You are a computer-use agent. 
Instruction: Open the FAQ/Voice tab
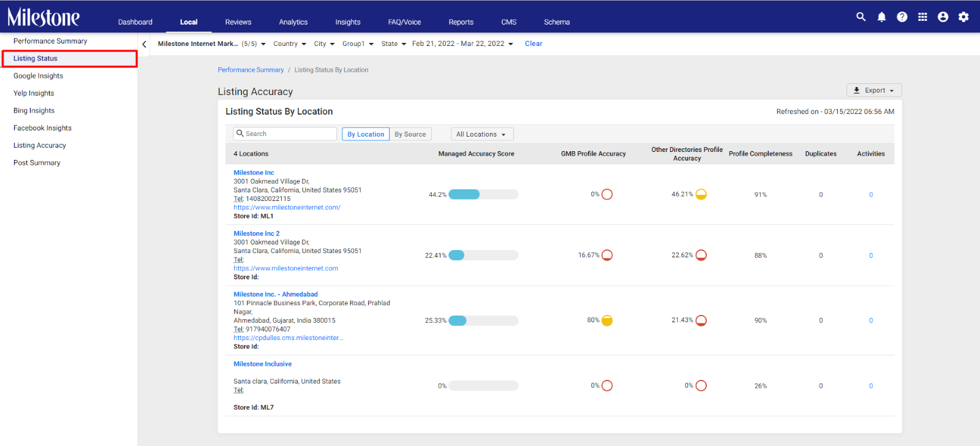pyautogui.click(x=404, y=22)
